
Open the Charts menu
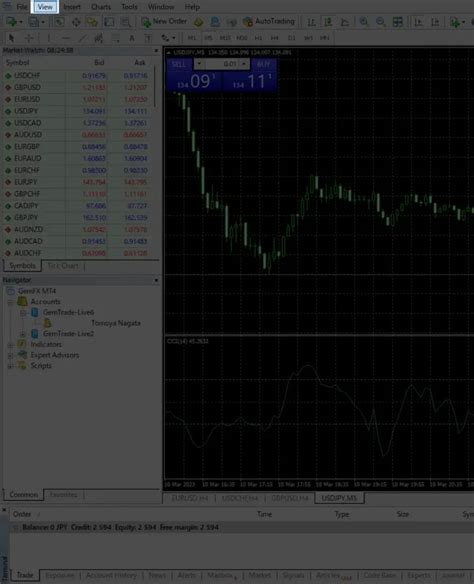pyautogui.click(x=101, y=7)
